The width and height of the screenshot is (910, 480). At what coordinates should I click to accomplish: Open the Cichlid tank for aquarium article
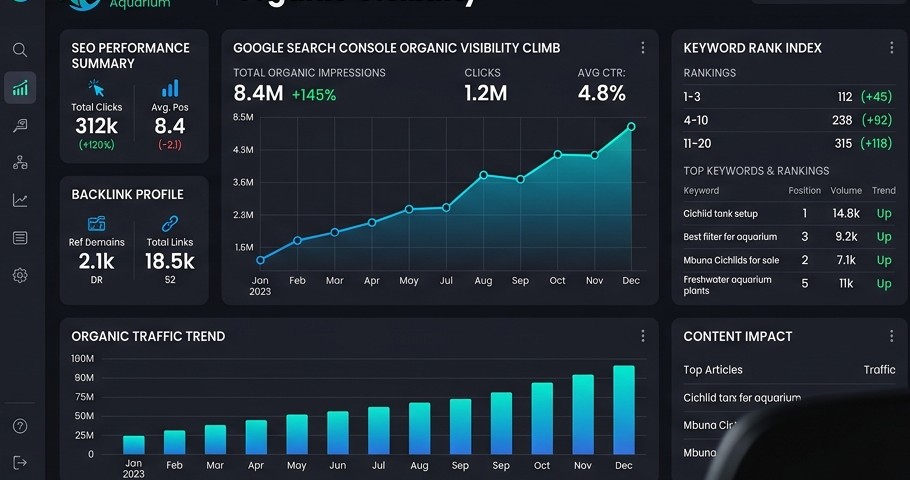pyautogui.click(x=742, y=398)
